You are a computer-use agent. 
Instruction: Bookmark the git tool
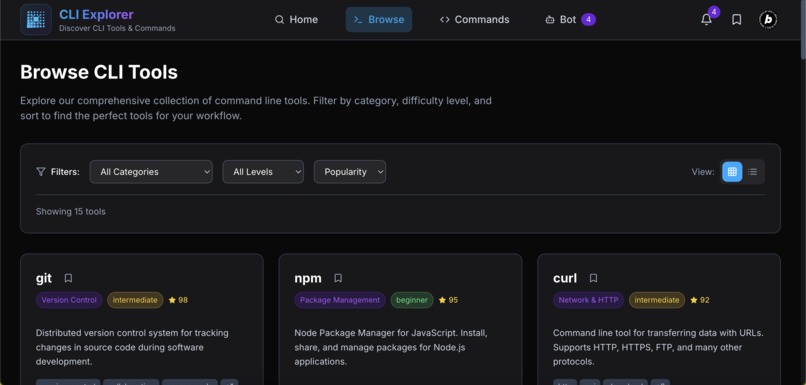68,278
